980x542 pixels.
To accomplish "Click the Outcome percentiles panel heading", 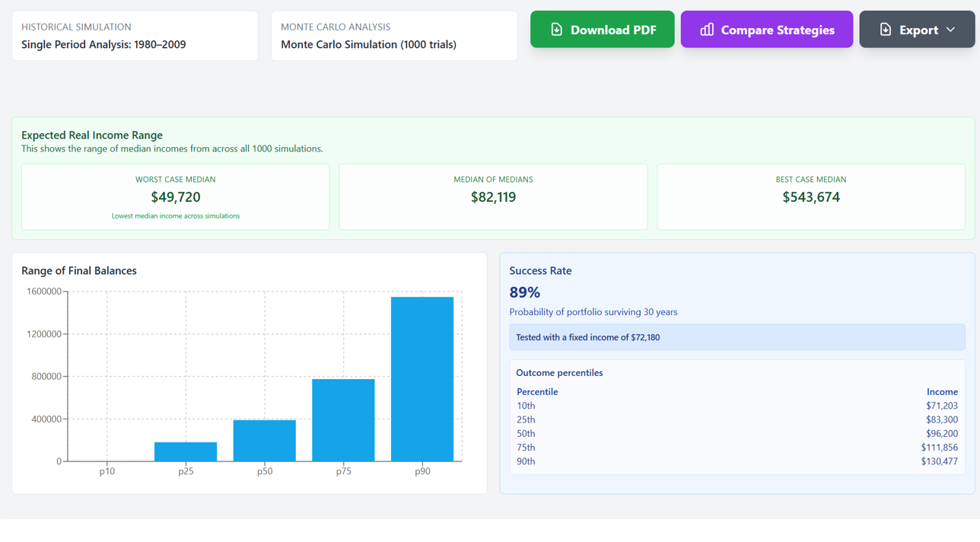I will point(562,372).
